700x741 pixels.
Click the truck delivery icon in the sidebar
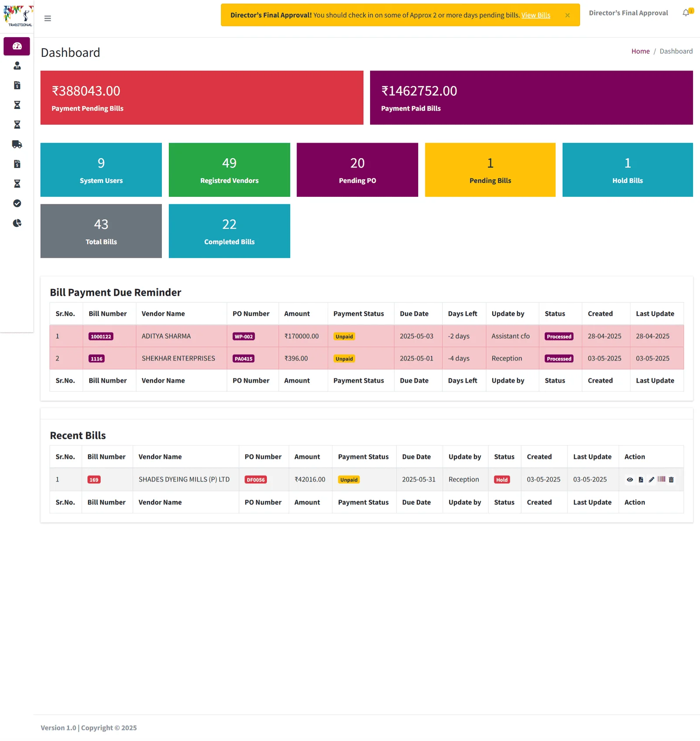[17, 144]
